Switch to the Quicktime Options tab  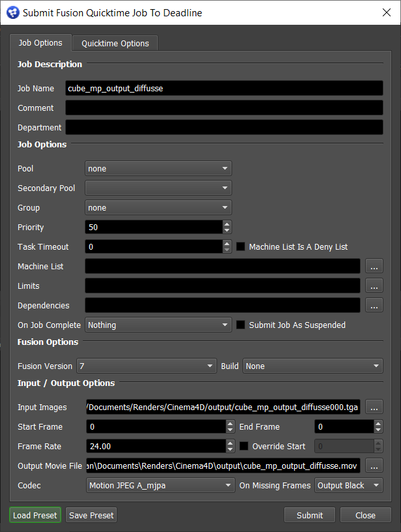115,43
